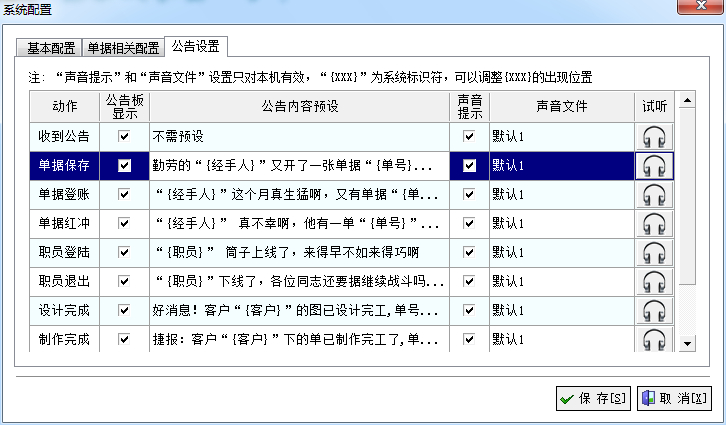Test the sound for 设计完成 row

[655, 310]
